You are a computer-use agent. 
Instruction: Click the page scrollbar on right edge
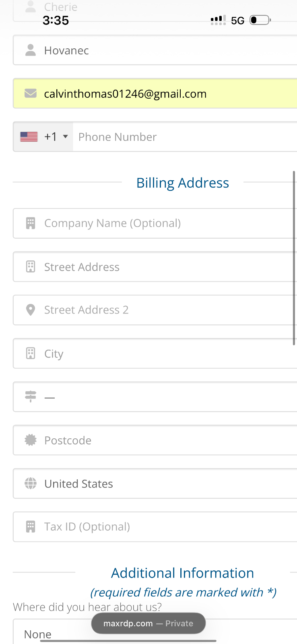pyautogui.click(x=294, y=258)
